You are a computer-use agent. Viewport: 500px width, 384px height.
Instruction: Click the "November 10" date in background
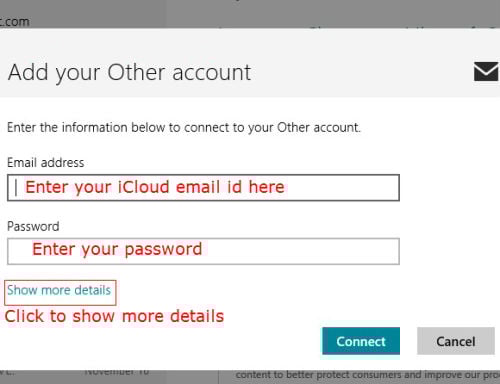pos(117,372)
